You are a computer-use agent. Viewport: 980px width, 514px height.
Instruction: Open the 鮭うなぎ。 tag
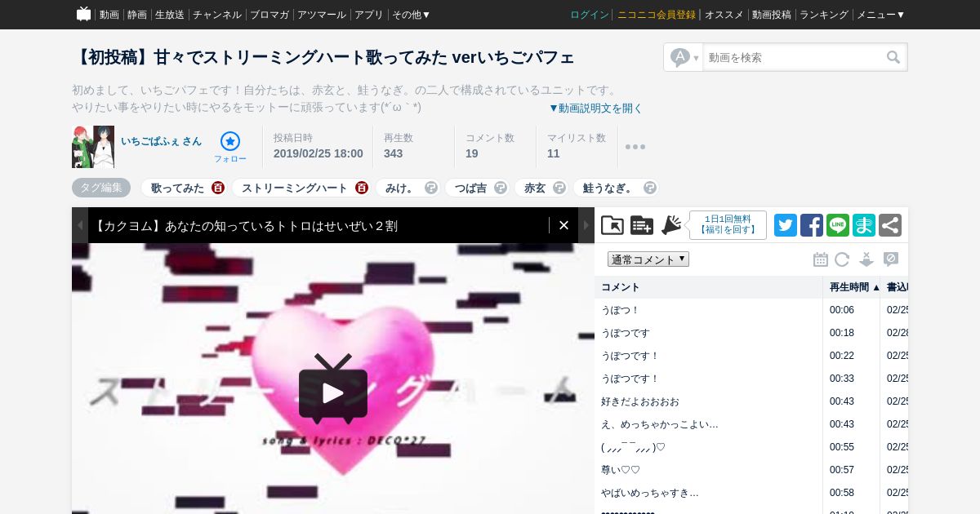tap(609, 188)
